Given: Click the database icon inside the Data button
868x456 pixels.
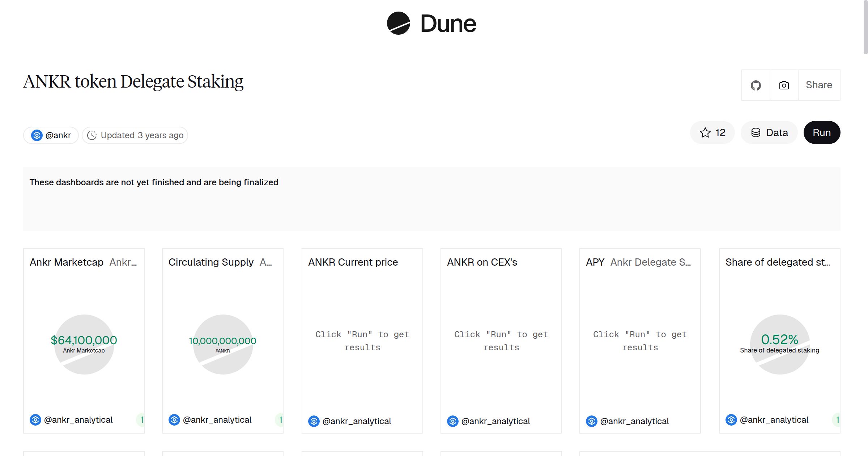Looking at the screenshot, I should 757,132.
